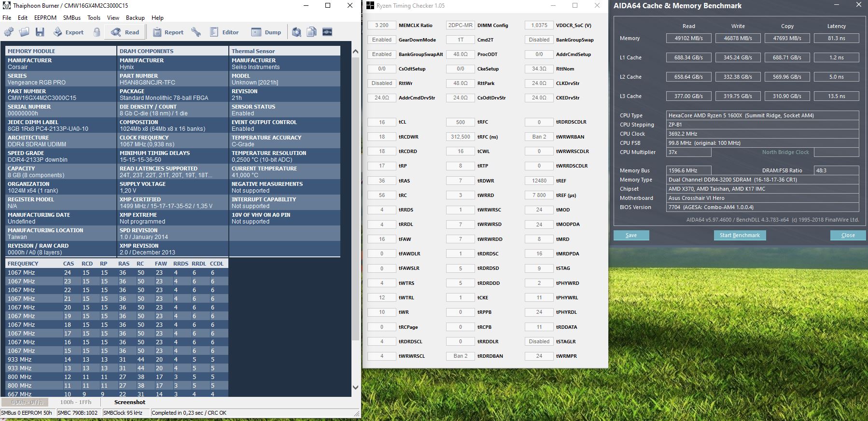Click the open folder icon in Thaiphoon toolbar

coord(24,32)
